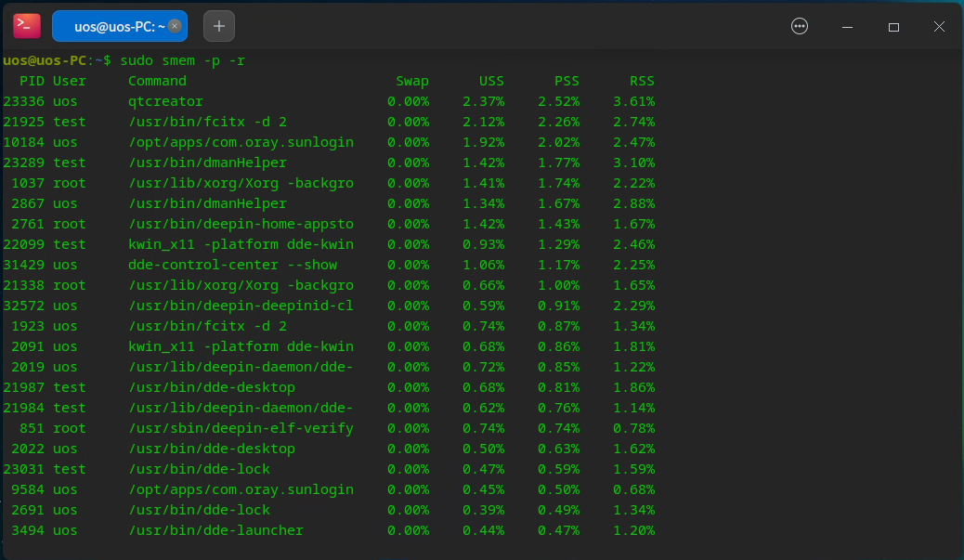Click '/usr/bin/dmanHelper' in the 23289 row
Screen dimensions: 964x560
point(207,163)
